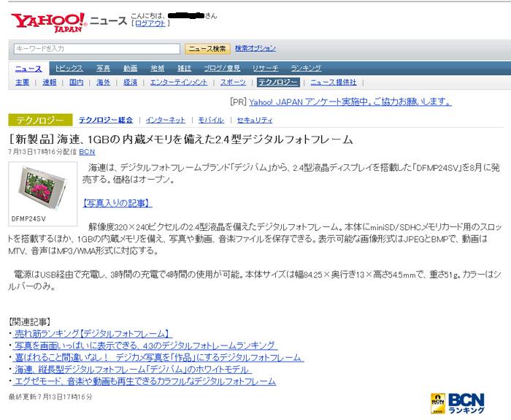Image resolution: width=511 pixels, height=420 pixels.
Task: Click the ニュース検索 button
Action: [x=207, y=49]
